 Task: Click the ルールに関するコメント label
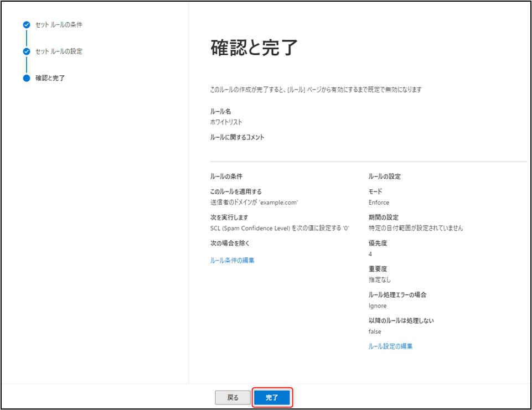[x=237, y=137]
